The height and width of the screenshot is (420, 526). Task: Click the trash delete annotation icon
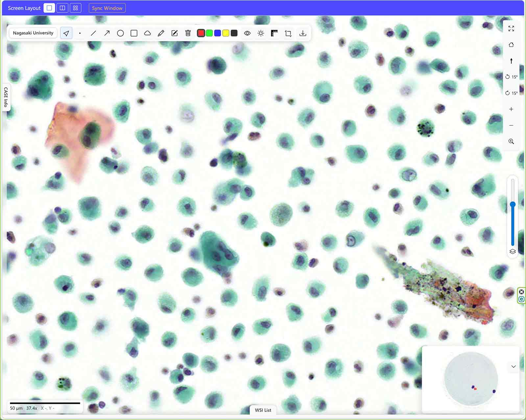tap(188, 33)
